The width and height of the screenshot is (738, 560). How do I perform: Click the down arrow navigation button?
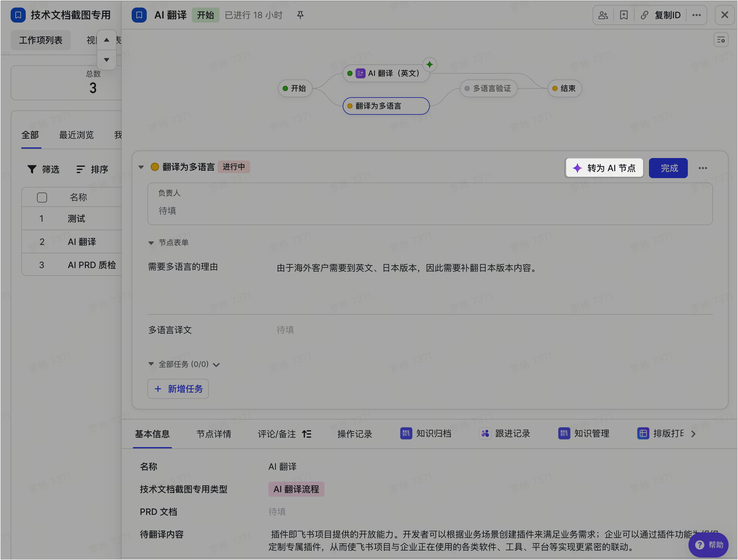click(x=106, y=60)
